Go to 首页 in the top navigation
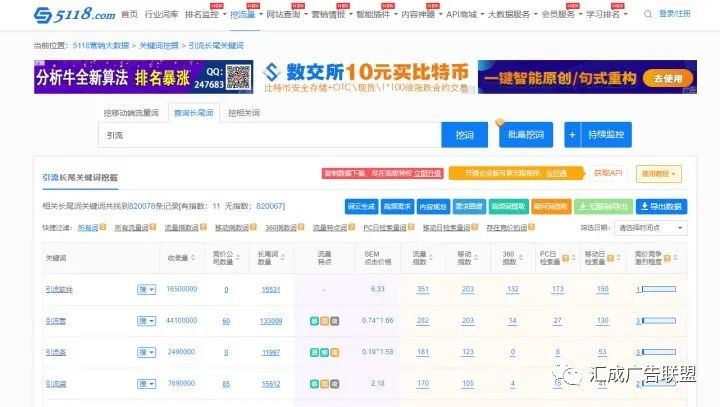The height and width of the screenshot is (407, 720). pyautogui.click(x=129, y=14)
